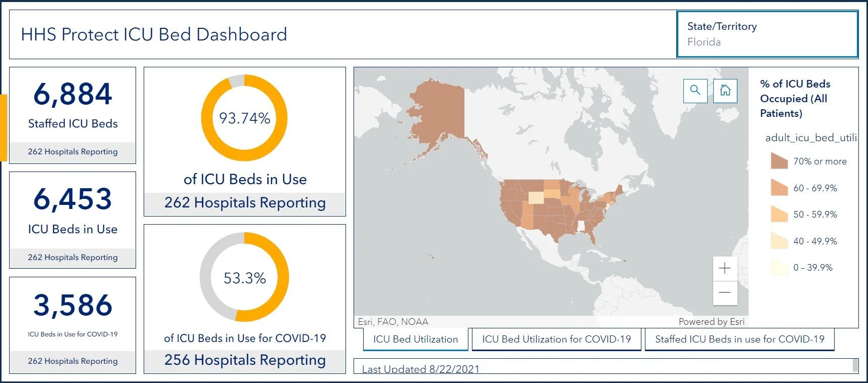Click the 93.74% ICU beds donut chart

tap(244, 118)
